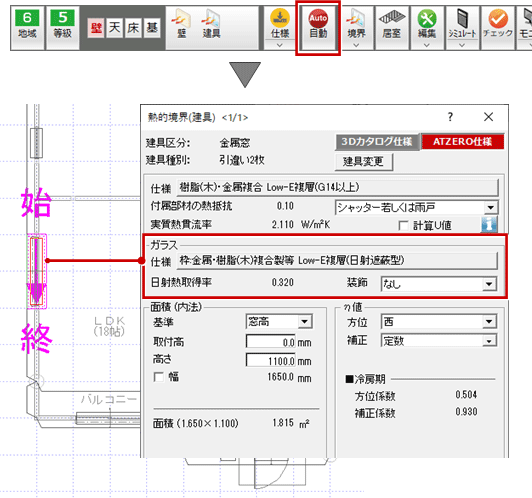Open the 編集 edit tools icon
The height and width of the screenshot is (498, 532).
tap(427, 27)
